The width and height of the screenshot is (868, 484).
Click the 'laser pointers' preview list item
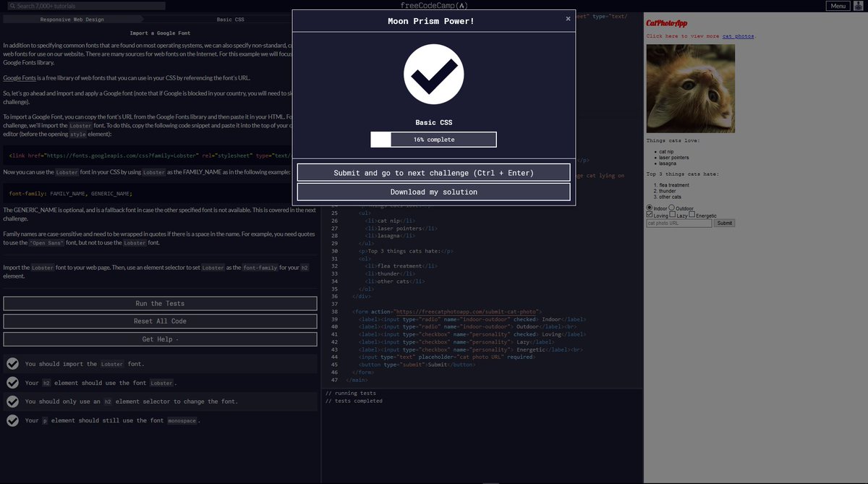coord(674,157)
